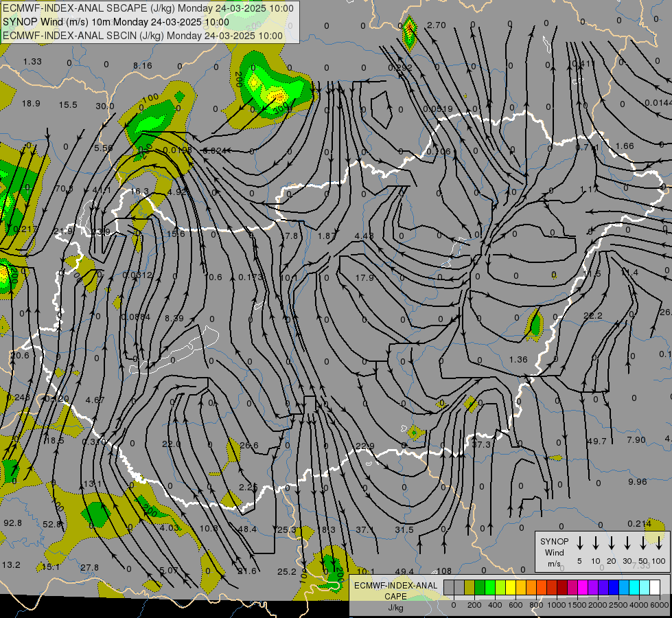
Task: Select the bright magenta swatch in CAPE legend
Action: point(583,587)
